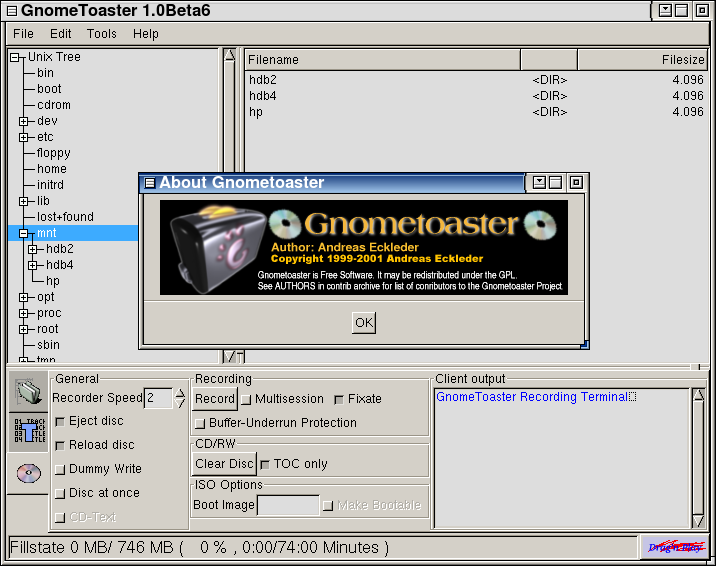Sort by the Filesize column header
This screenshot has height=566, width=716.
(643, 60)
